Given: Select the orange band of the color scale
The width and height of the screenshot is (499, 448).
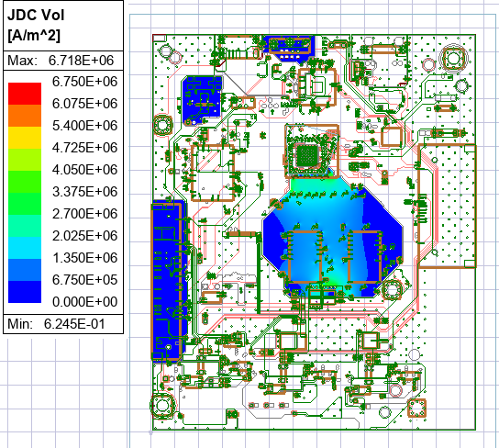Looking at the screenshot, I should 25,116.
